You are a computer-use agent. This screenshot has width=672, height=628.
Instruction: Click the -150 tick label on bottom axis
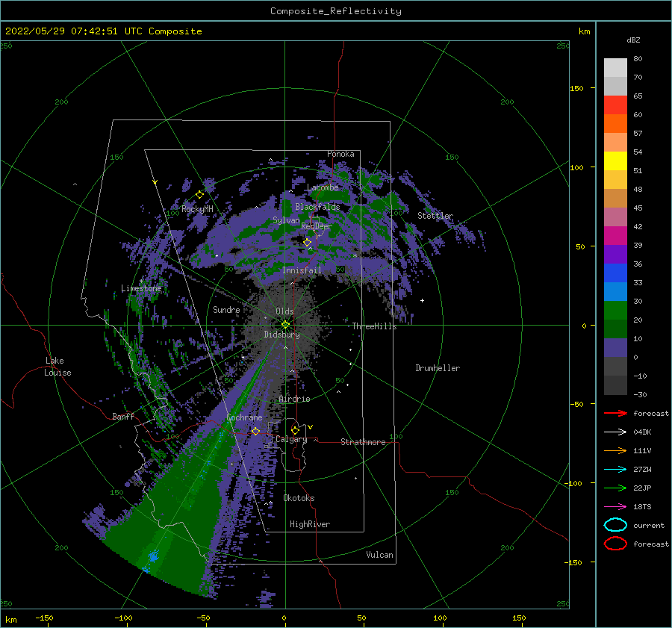[44, 618]
